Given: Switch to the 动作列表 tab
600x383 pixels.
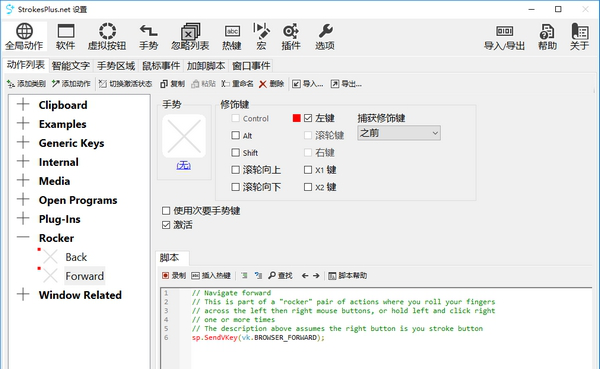Looking at the screenshot, I should (26, 65).
